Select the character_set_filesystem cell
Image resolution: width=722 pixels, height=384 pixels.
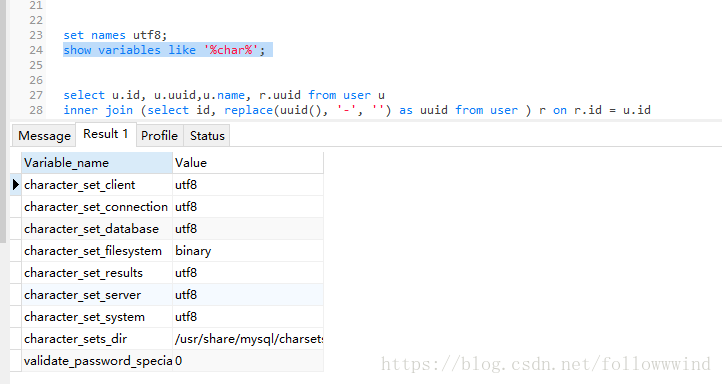97,251
